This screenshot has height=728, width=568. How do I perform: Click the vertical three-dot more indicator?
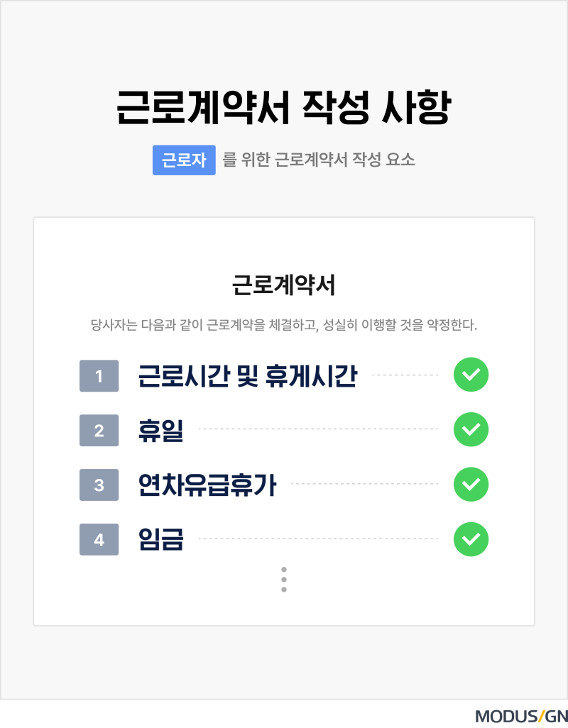click(284, 579)
